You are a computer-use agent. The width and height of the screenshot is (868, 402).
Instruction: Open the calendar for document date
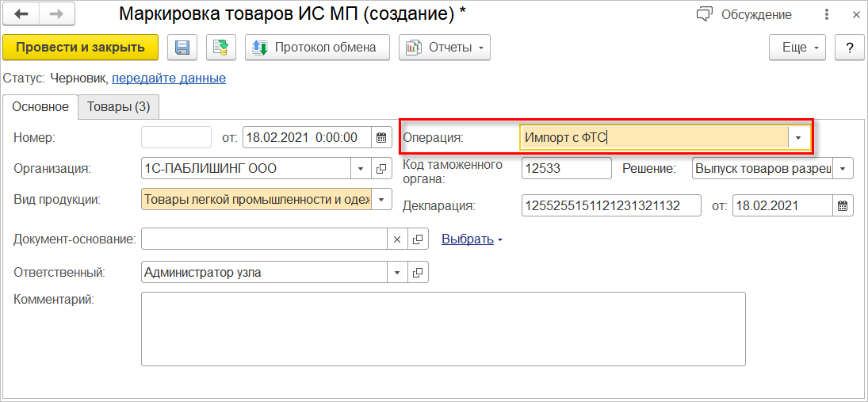click(x=381, y=137)
